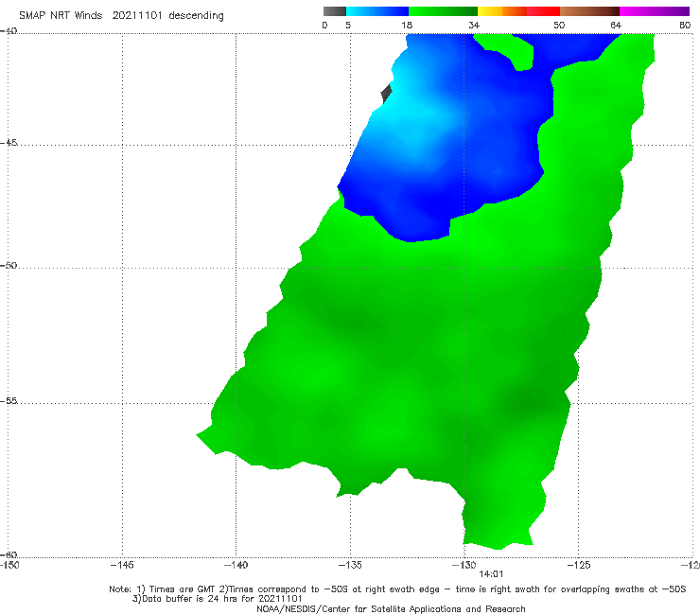Click the color bar label '18'
Screen dimensions: 700x615
tap(407, 25)
